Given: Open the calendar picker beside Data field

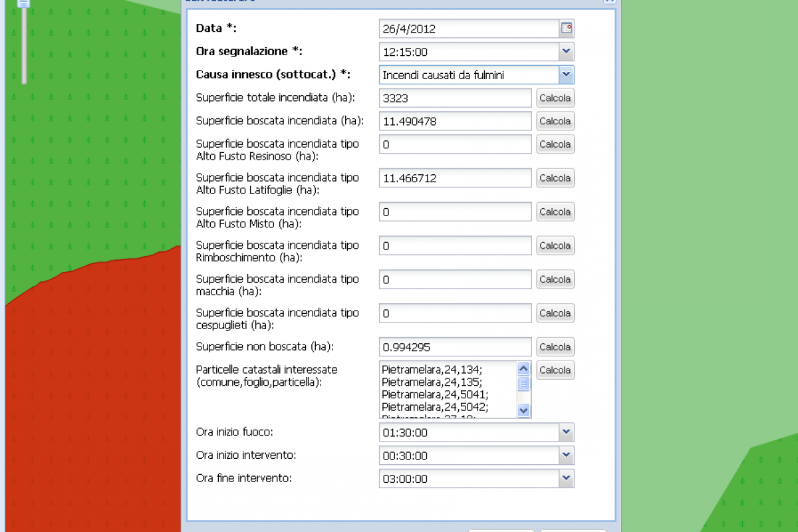Looking at the screenshot, I should tap(567, 28).
